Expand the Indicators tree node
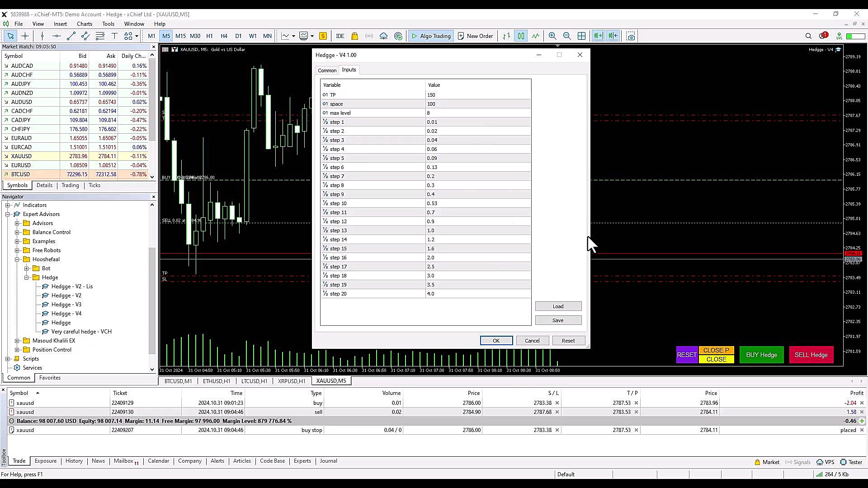The image size is (868, 488). [8, 205]
